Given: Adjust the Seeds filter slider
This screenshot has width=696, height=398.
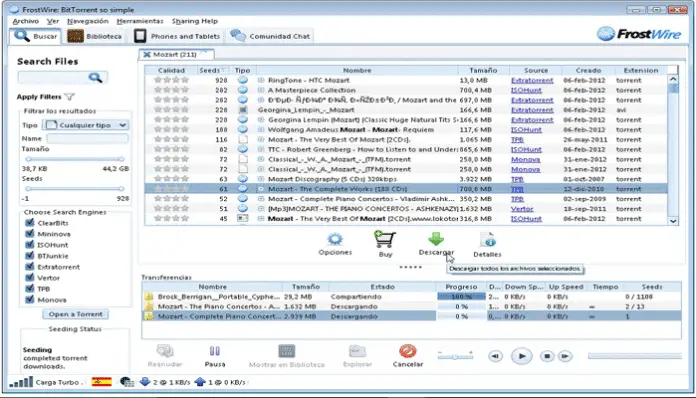Looking at the screenshot, I should (75, 189).
